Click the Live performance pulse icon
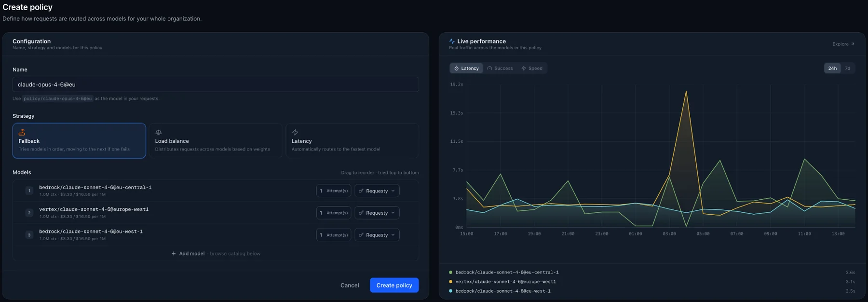 (x=452, y=41)
